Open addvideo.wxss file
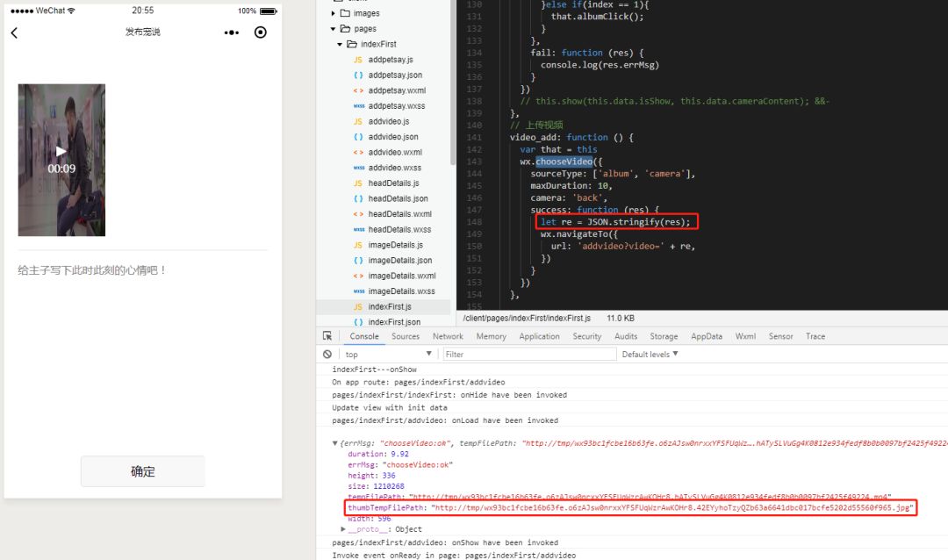Screen dimensions: 948x560 (394, 168)
